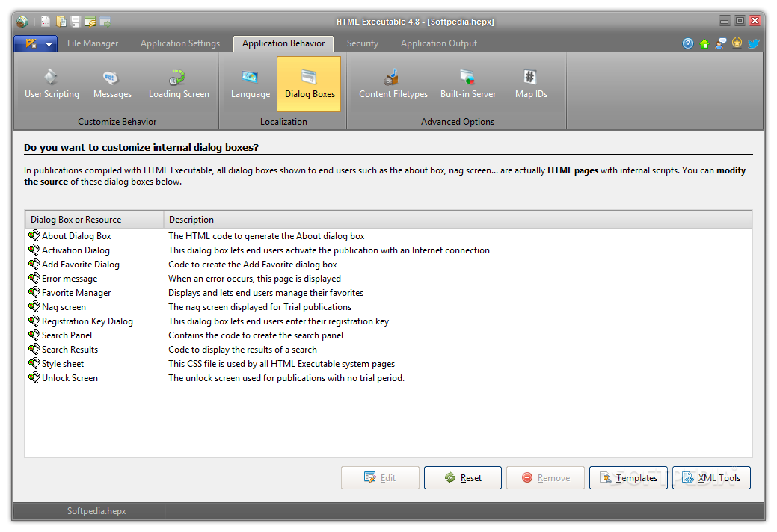Click the user support forum icon
The image size is (777, 532).
point(720,43)
